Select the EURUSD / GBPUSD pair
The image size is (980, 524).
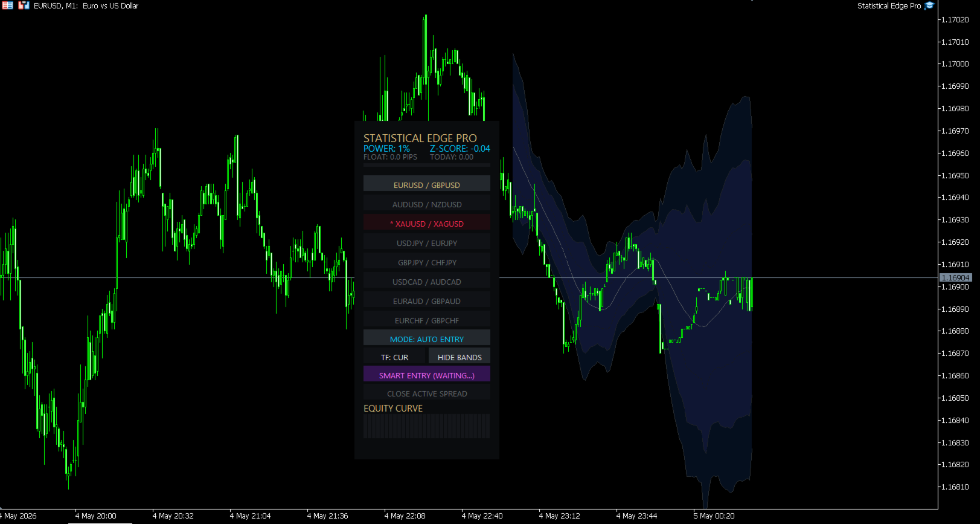427,184
